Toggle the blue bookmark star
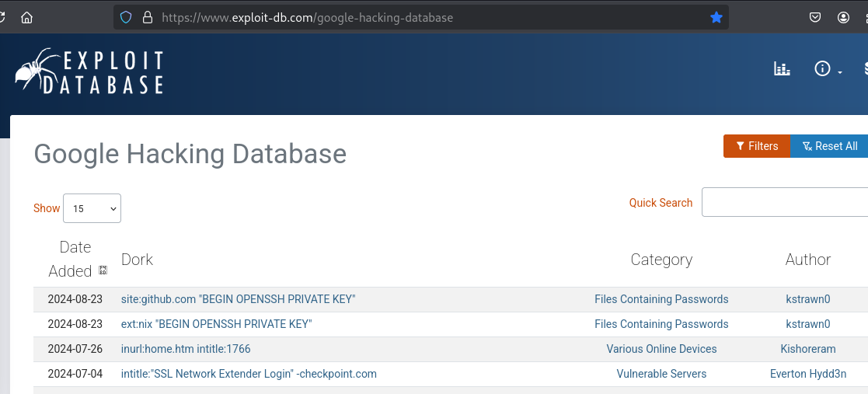This screenshot has width=868, height=394. [716, 18]
